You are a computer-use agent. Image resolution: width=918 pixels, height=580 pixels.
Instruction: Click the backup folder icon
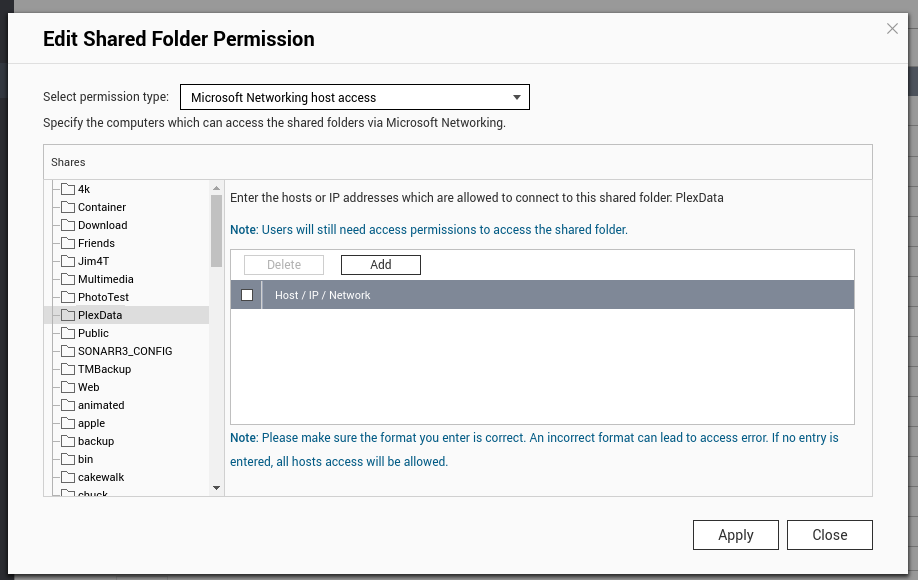(x=68, y=441)
